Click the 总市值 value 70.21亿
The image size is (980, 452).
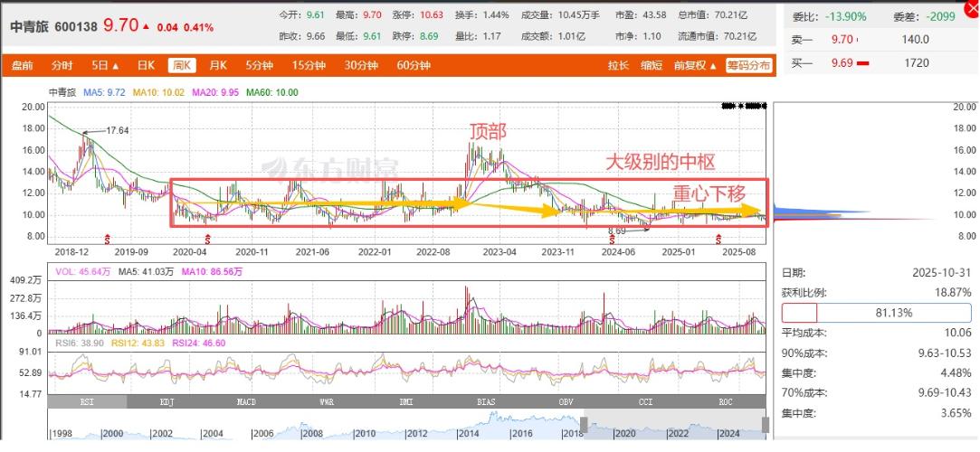pyautogui.click(x=731, y=15)
